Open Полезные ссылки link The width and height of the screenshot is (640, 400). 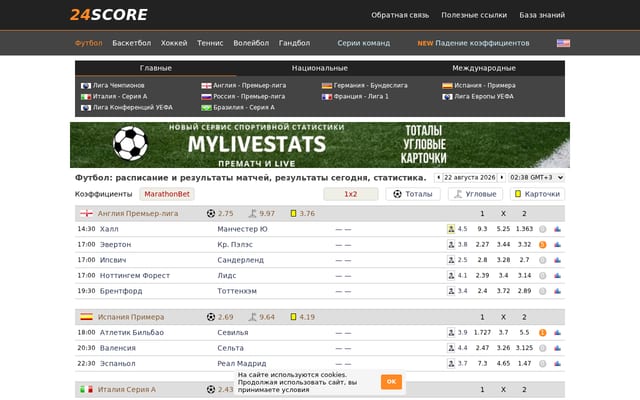click(474, 15)
